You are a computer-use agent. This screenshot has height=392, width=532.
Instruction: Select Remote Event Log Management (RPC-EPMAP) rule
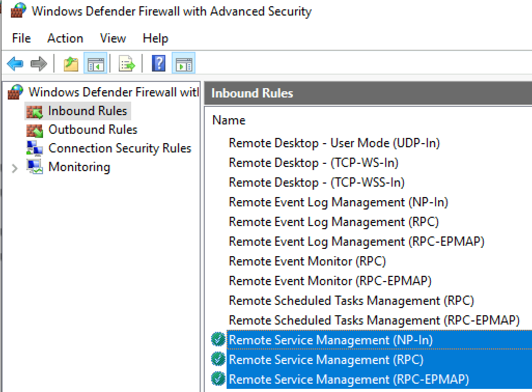pyautogui.click(x=357, y=242)
